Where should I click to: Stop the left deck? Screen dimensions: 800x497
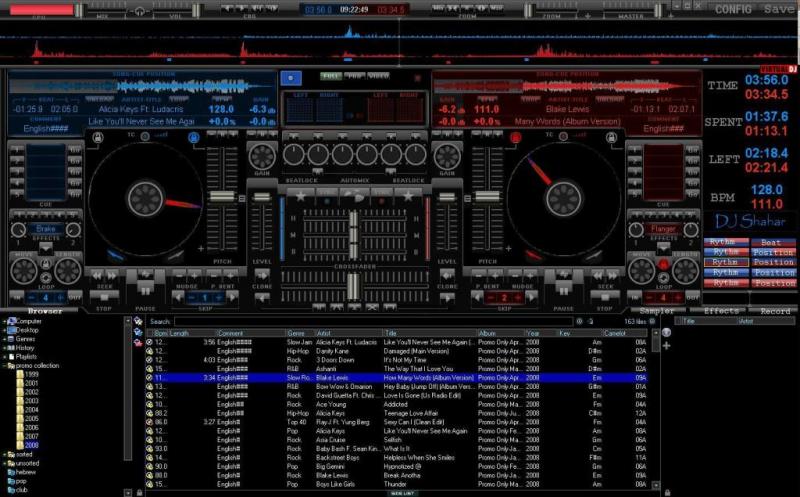(x=104, y=296)
